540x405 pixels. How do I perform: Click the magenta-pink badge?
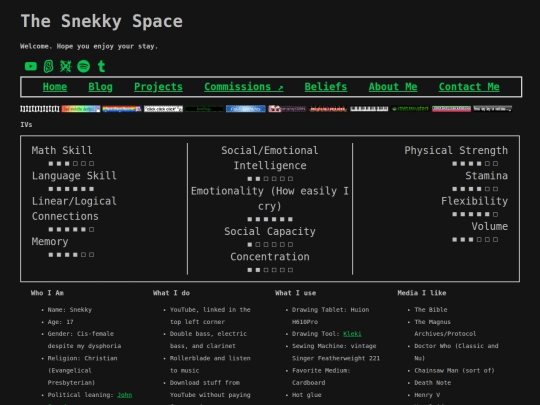tap(451, 109)
